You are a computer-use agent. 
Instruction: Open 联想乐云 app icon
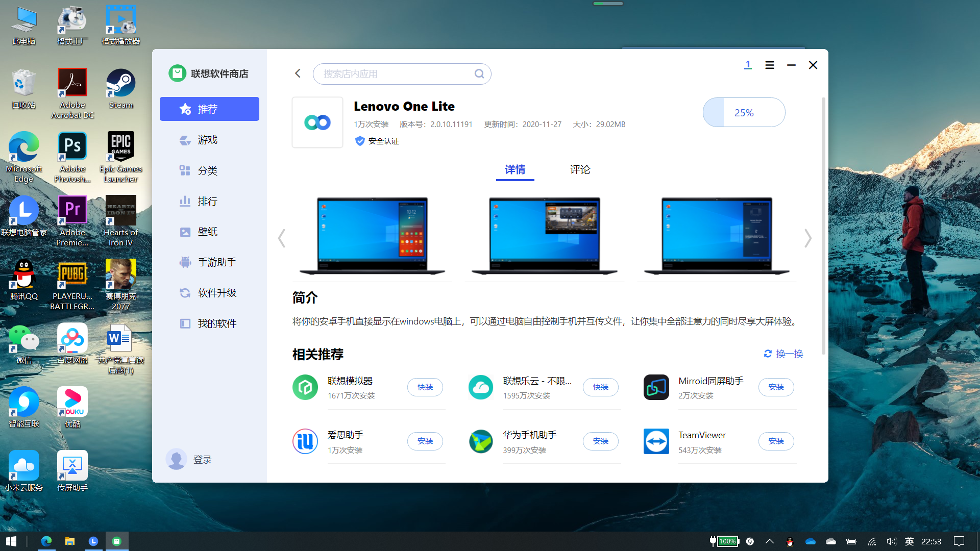[481, 387]
